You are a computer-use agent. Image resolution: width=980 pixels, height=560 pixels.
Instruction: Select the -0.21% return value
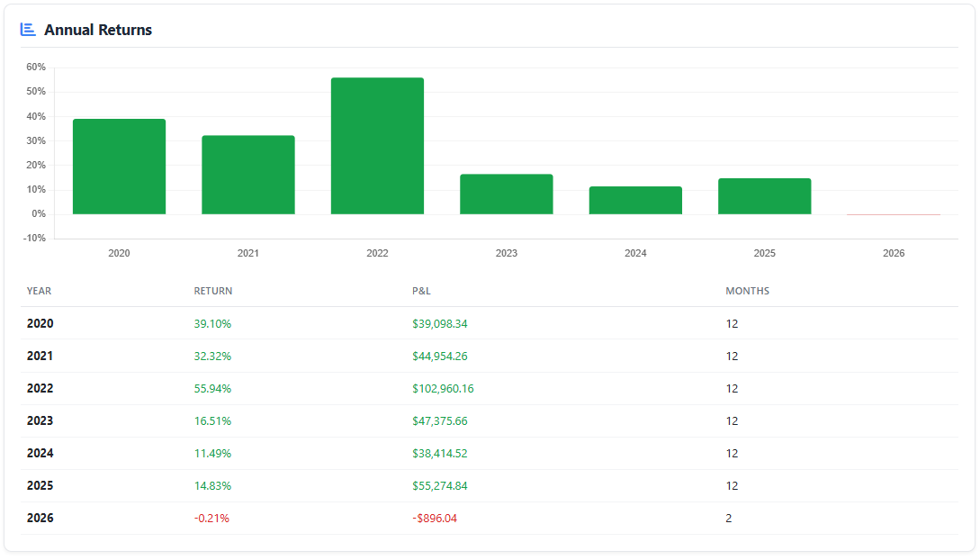tap(211, 518)
